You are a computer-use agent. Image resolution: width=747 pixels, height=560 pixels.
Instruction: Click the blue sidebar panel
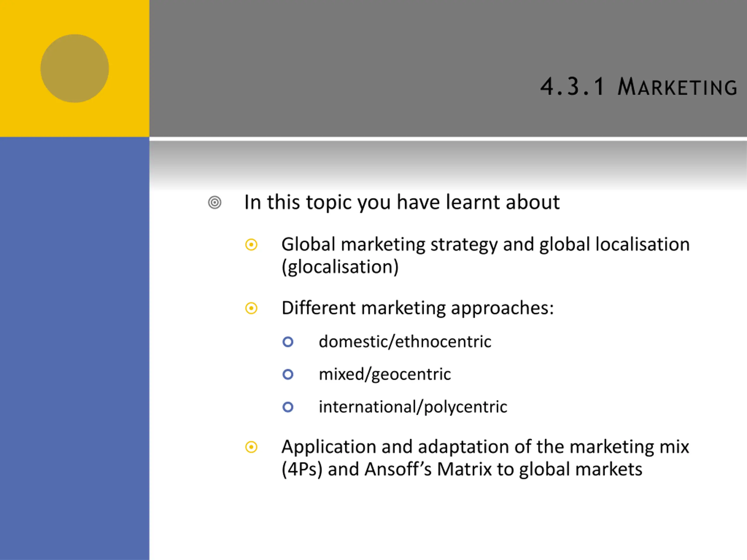pos(75,348)
